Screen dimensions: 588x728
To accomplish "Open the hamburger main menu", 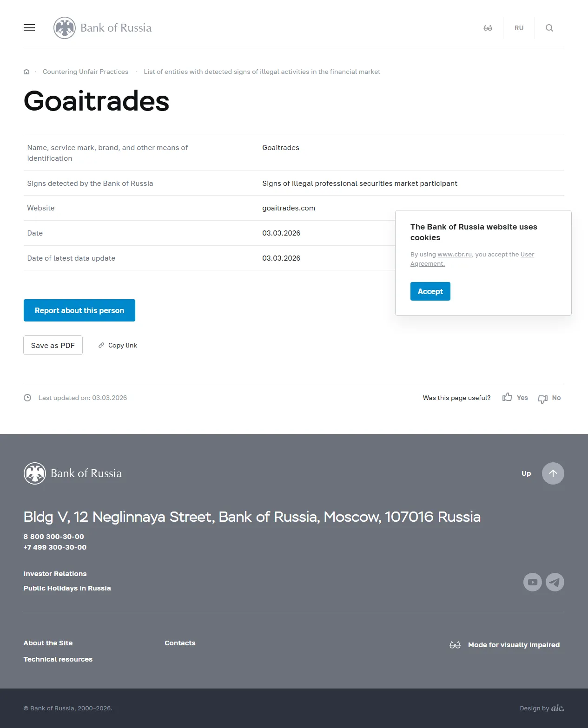I will pyautogui.click(x=29, y=28).
